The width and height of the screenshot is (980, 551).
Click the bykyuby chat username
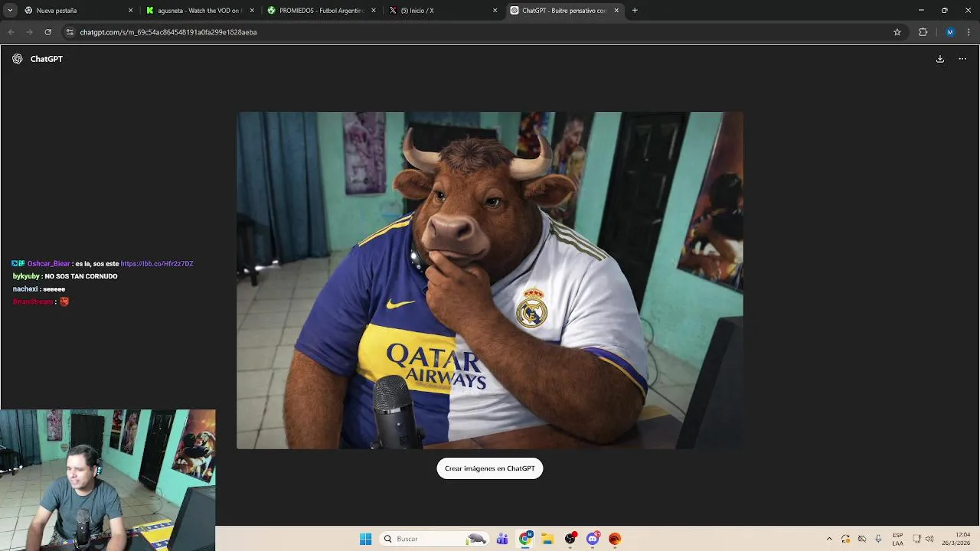point(26,276)
